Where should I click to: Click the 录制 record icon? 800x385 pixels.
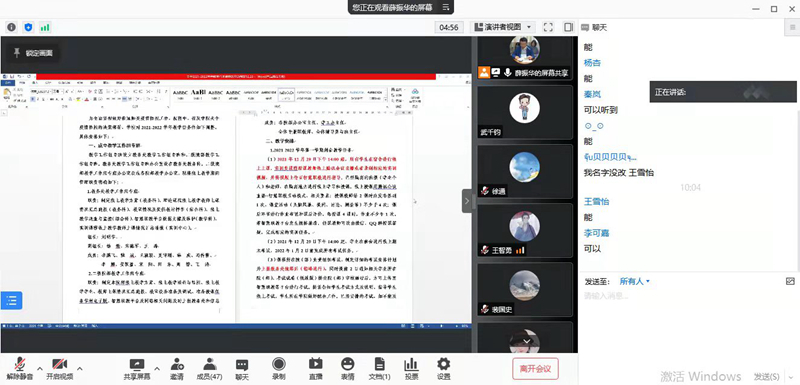click(x=279, y=368)
